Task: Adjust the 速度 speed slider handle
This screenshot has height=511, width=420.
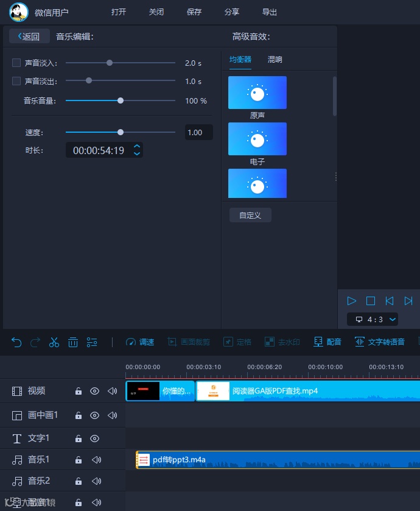Action: pyautogui.click(x=121, y=132)
